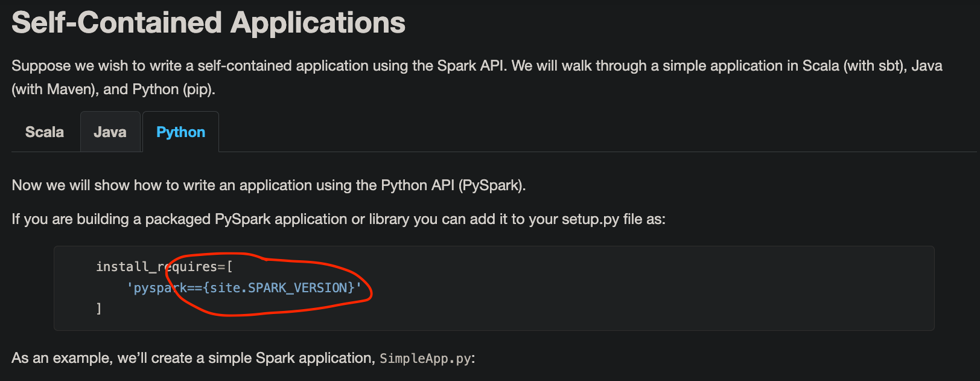Switch to the Java tab
The width and height of the screenshot is (980, 381).
[x=110, y=132]
